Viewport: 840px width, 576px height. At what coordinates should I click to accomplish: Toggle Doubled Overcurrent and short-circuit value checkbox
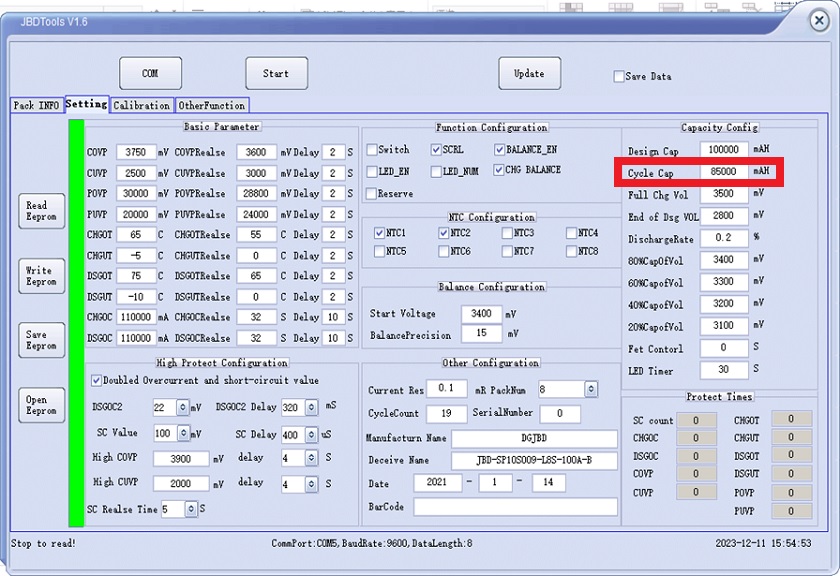point(96,380)
